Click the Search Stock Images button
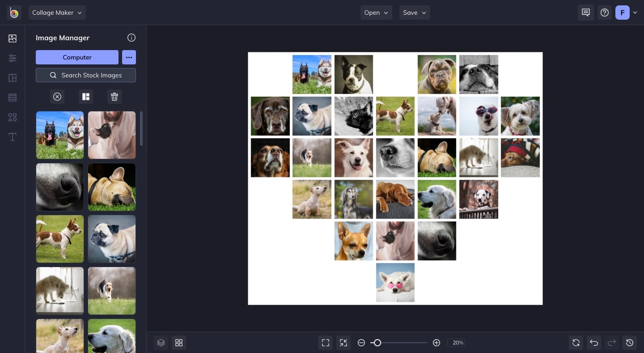644x353 pixels. pyautogui.click(x=86, y=75)
